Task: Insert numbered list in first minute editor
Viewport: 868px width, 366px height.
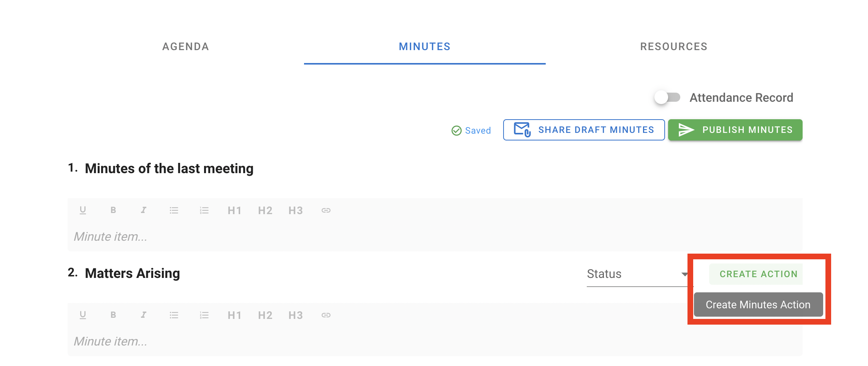Action: [204, 210]
